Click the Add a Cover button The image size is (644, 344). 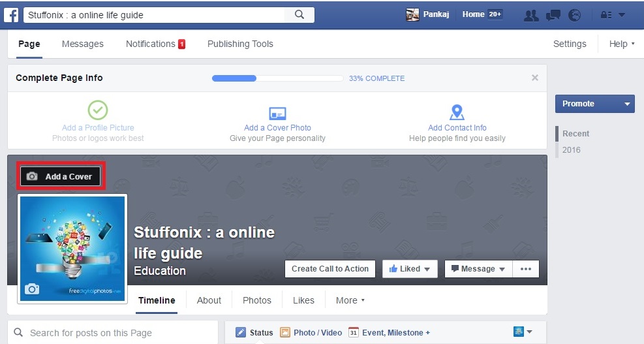pos(61,176)
